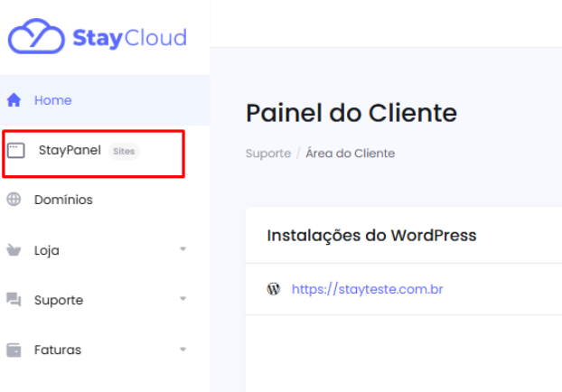Click the Suporte chat bubbles icon
562x392 pixels.
[14, 300]
